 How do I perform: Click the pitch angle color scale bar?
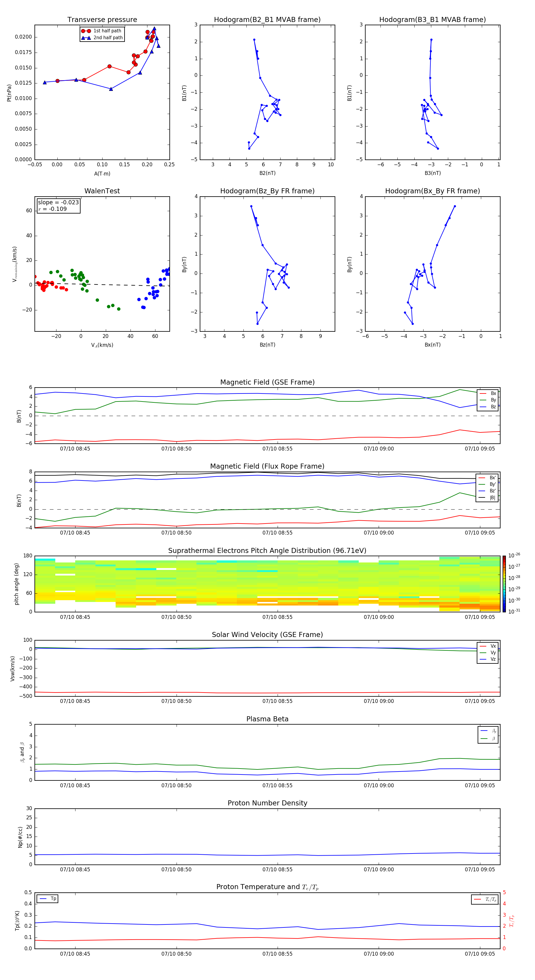click(504, 584)
